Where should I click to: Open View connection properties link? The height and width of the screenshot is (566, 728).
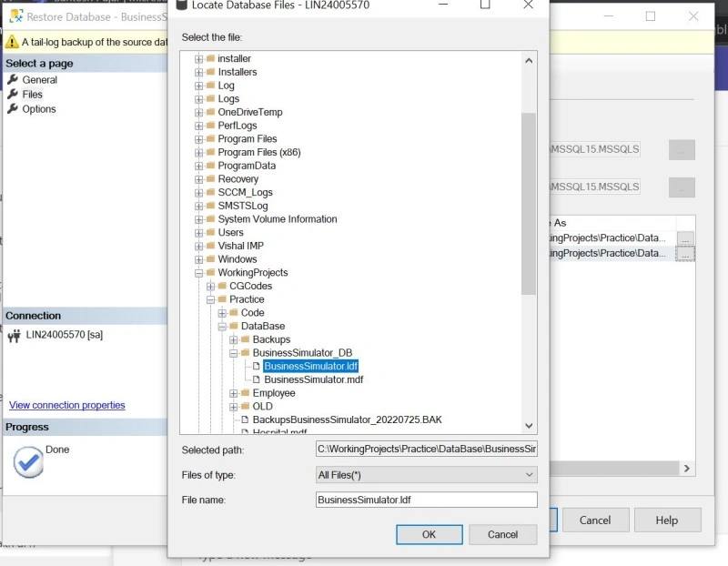pos(66,405)
